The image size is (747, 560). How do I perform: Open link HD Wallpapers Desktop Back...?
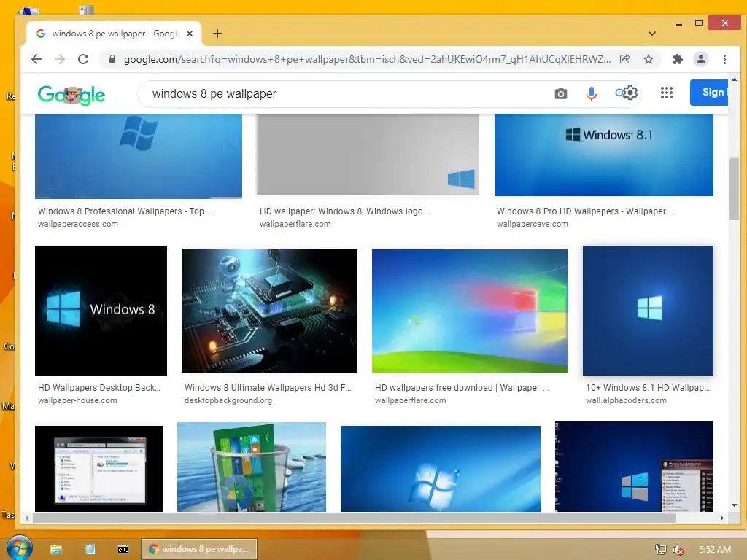[99, 388]
